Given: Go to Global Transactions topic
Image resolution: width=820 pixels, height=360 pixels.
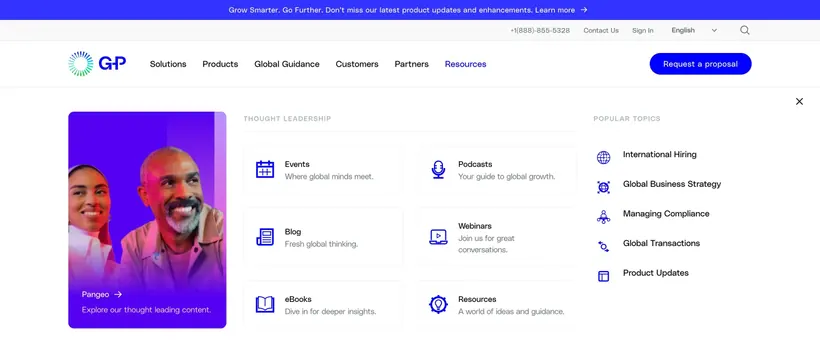Looking at the screenshot, I should pos(661,243).
